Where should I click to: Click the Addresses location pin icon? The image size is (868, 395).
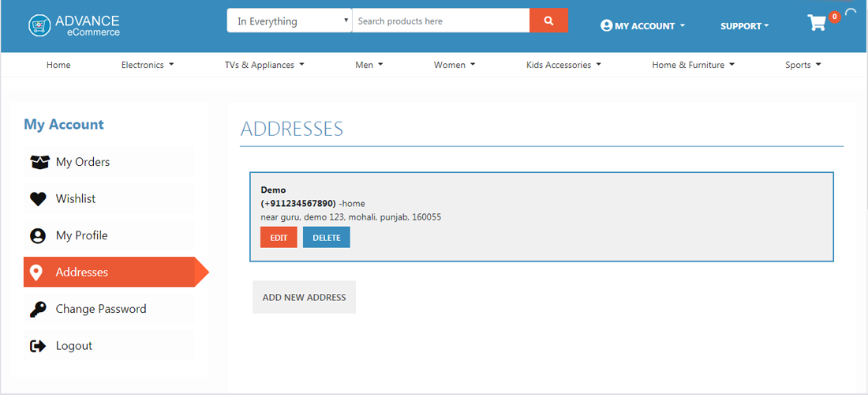coord(36,273)
